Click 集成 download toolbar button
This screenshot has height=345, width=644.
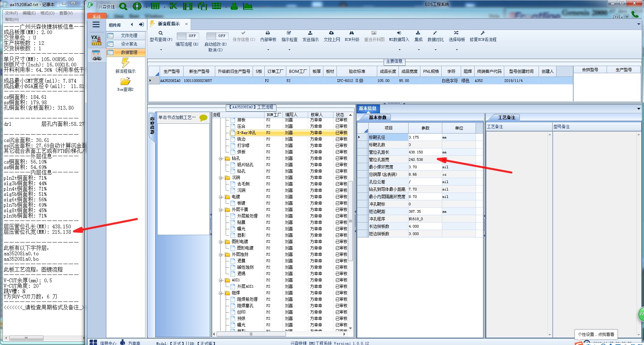point(418,36)
